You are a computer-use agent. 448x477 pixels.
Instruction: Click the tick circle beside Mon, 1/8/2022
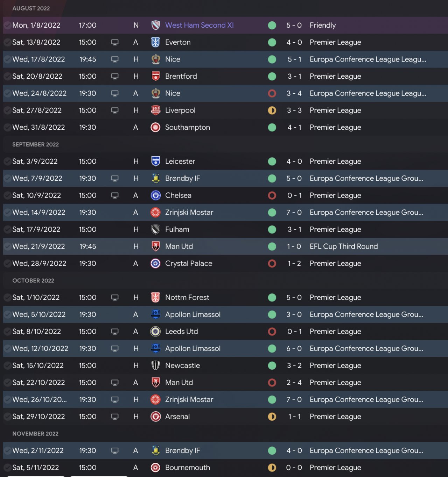[7, 25]
